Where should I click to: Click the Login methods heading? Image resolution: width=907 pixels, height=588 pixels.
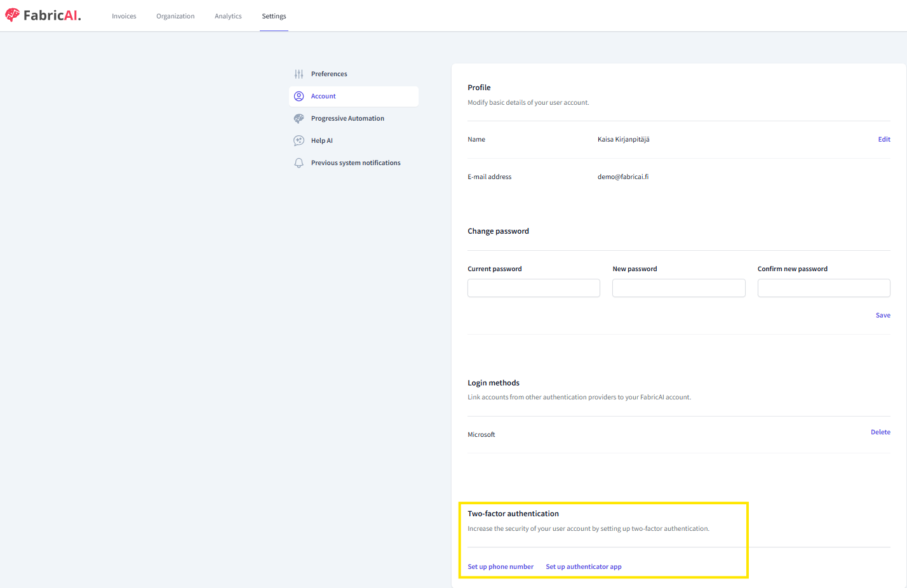pyautogui.click(x=494, y=383)
